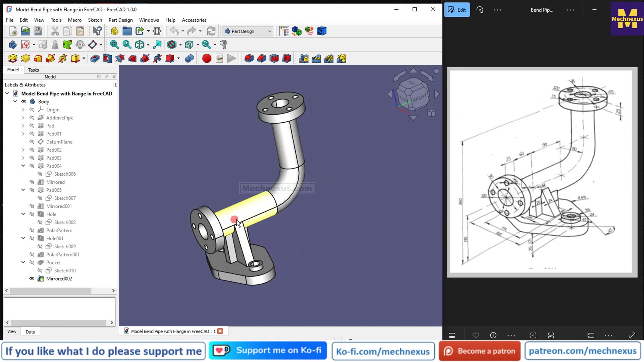Click the Pad tool icon
This screenshot has width=644, height=362.
[13, 59]
